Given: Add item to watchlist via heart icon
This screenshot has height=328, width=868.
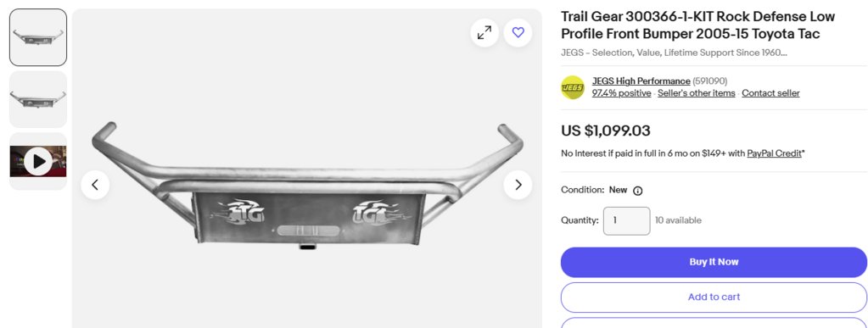Looking at the screenshot, I should 518,33.
